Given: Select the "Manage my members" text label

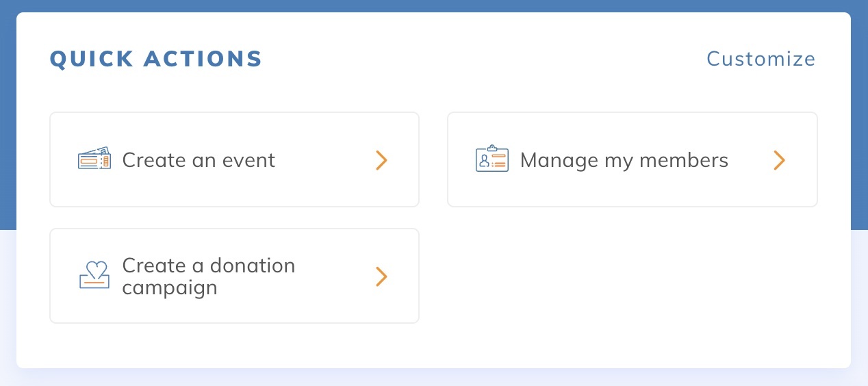Looking at the screenshot, I should point(624,160).
